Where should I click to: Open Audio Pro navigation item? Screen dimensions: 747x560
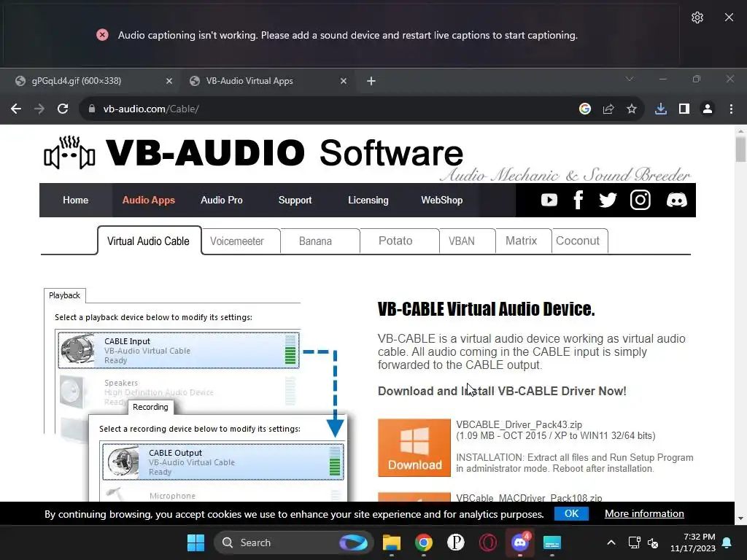(x=222, y=200)
